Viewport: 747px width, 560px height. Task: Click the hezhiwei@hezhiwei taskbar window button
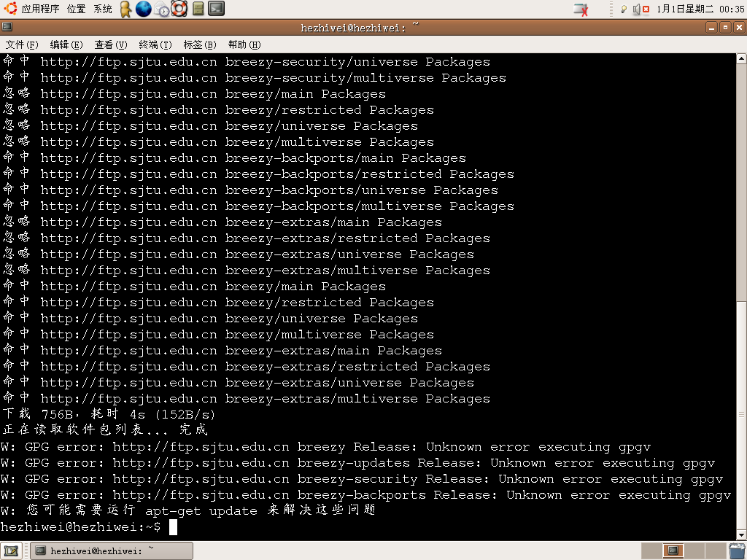click(112, 551)
